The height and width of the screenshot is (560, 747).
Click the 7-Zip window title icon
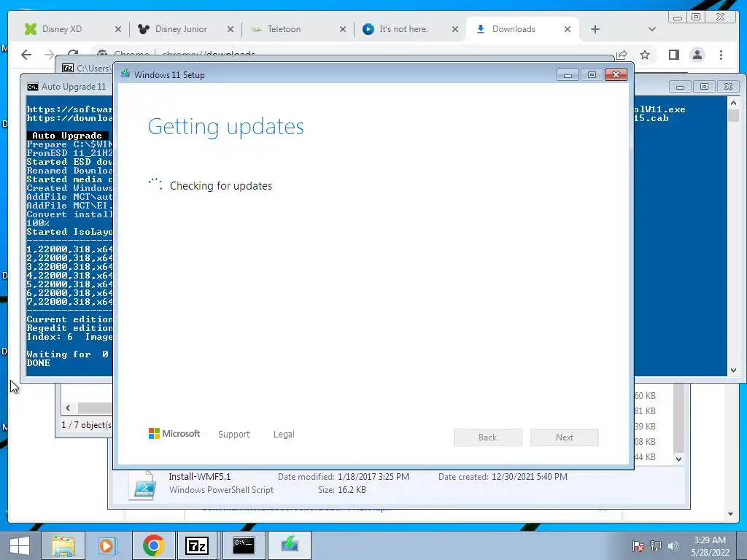click(x=68, y=68)
